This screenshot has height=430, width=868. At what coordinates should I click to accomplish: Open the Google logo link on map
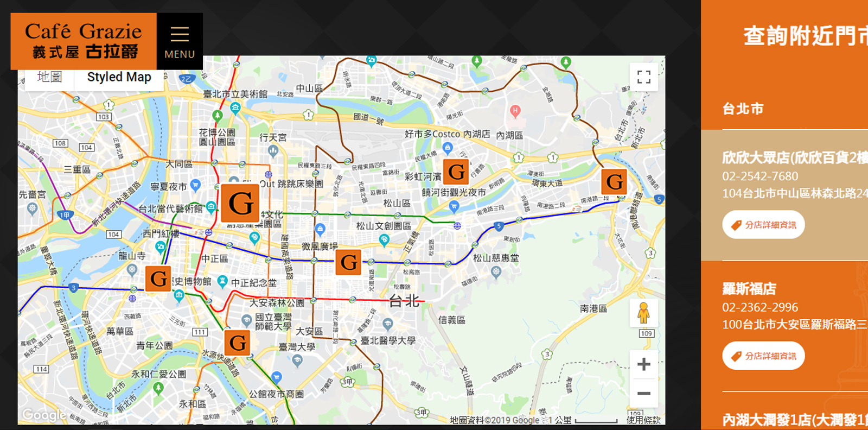click(x=44, y=415)
